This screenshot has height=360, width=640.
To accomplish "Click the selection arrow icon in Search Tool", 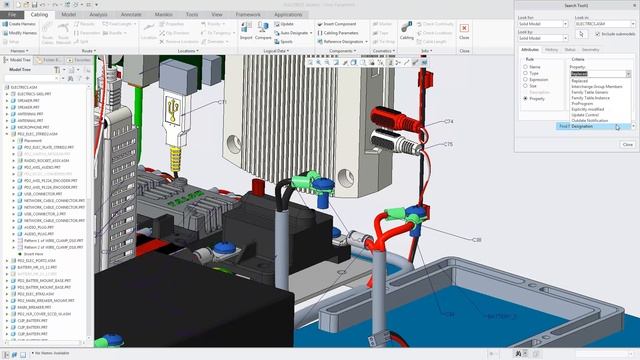I will pyautogui.click(x=581, y=35).
